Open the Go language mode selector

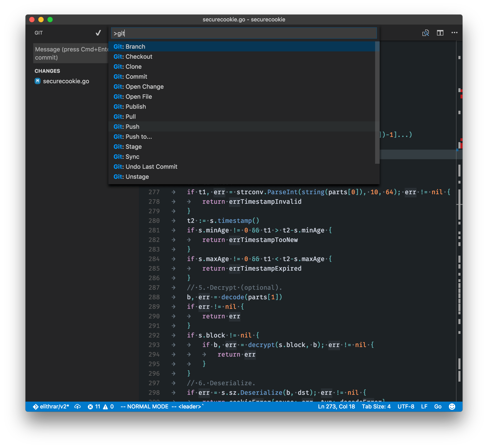pos(438,407)
